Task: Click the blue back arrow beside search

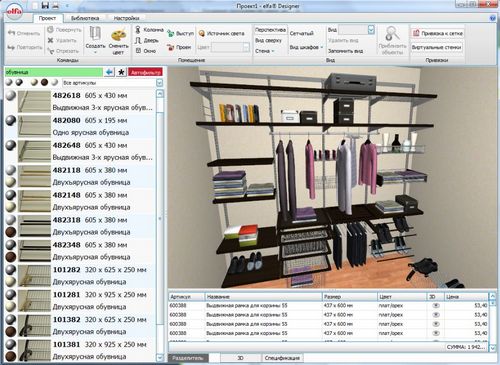Action: tap(109, 72)
